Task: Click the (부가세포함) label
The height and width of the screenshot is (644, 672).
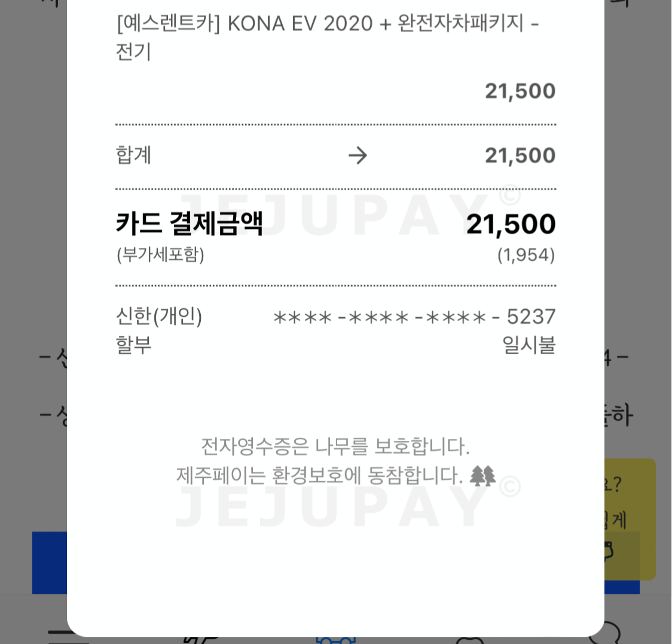Action: click(x=160, y=255)
